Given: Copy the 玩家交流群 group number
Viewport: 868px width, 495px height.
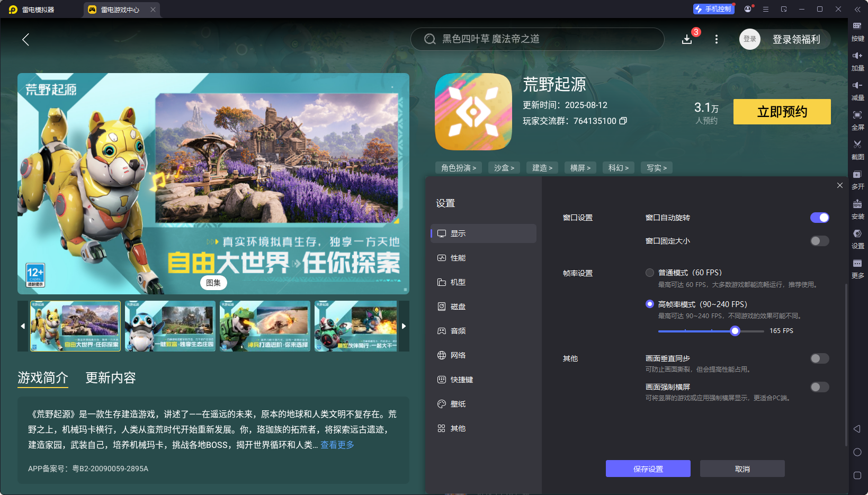Looking at the screenshot, I should (623, 121).
